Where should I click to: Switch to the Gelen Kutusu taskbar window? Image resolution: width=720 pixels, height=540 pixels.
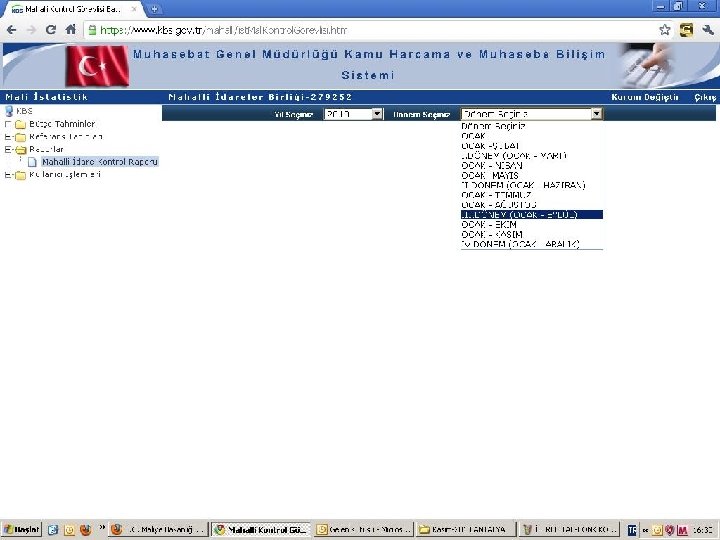[x=363, y=530]
